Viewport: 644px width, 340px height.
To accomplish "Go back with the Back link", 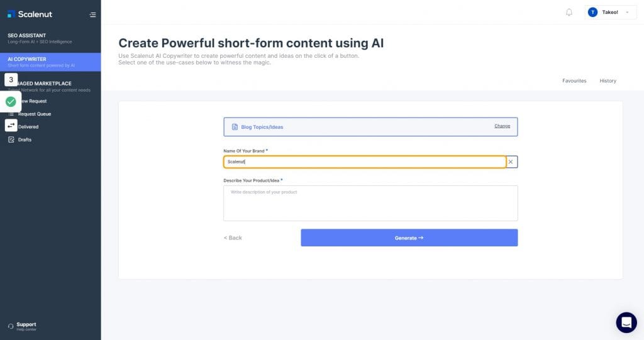I will click(233, 238).
